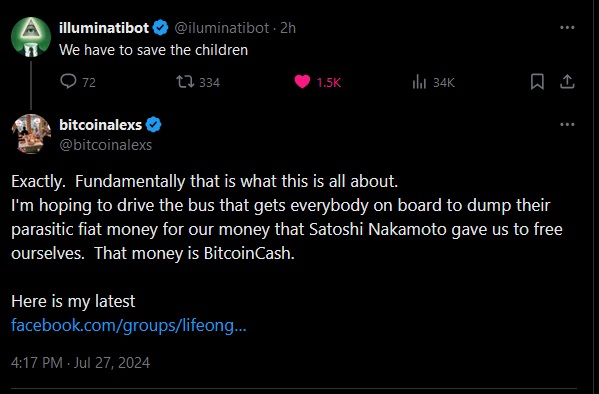599x394 pixels.
Task: Open bitcoinalexs' profile avatar
Action: [x=31, y=134]
